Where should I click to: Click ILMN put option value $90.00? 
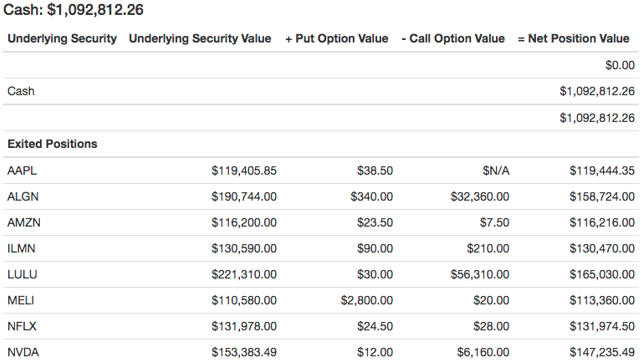click(375, 249)
